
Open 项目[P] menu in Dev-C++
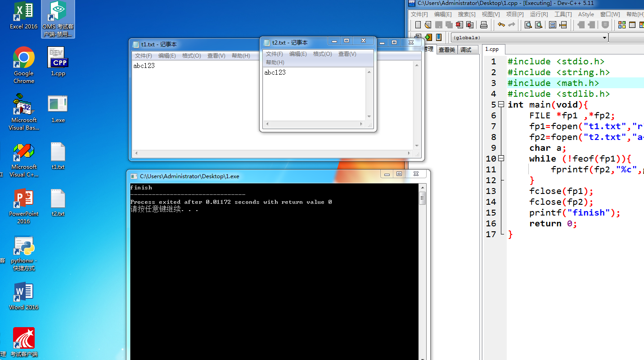[x=515, y=14]
